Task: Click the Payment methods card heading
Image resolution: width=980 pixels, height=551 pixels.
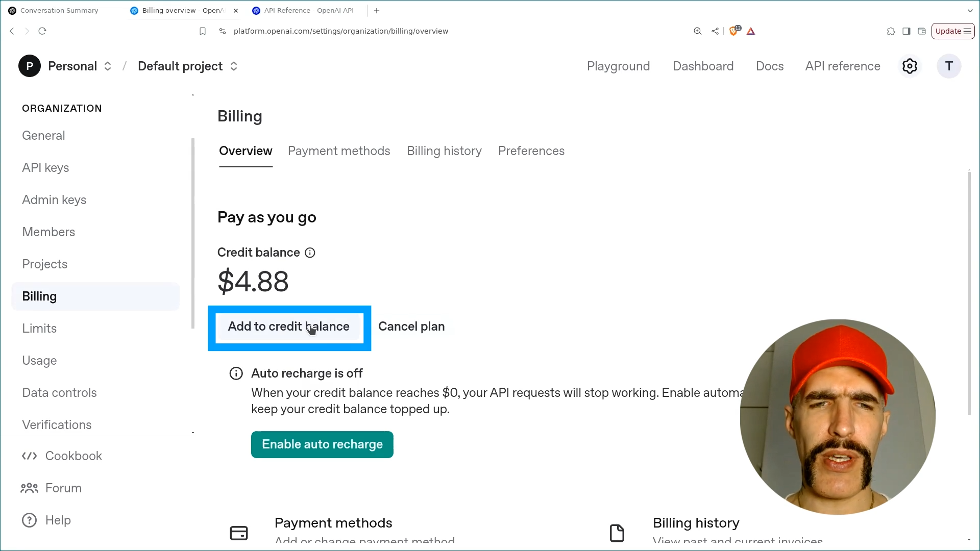Action: pos(333,523)
